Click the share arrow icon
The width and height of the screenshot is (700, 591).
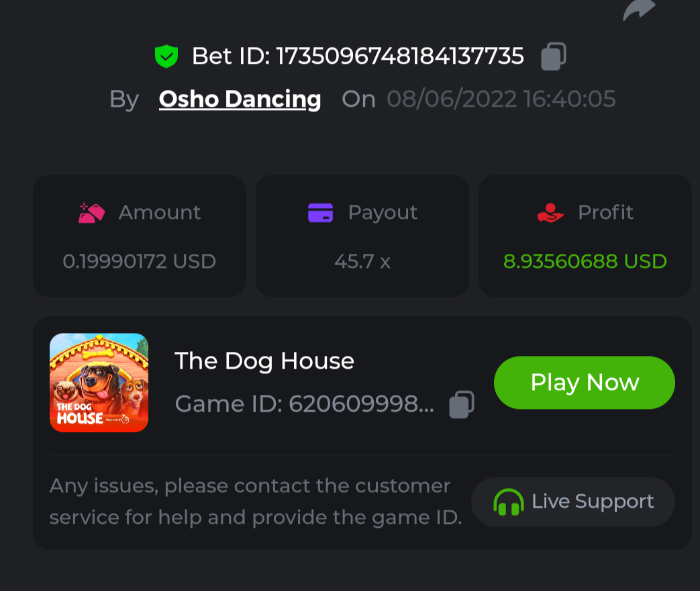(638, 9)
